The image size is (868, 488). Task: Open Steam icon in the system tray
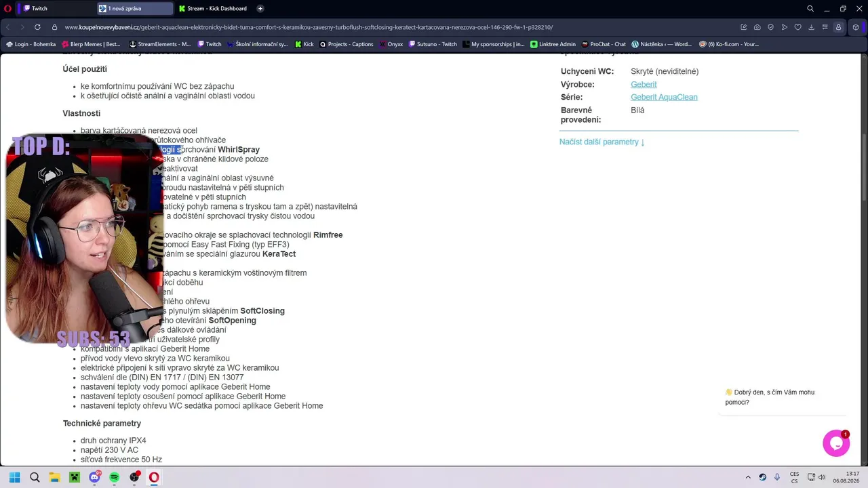coord(763,477)
